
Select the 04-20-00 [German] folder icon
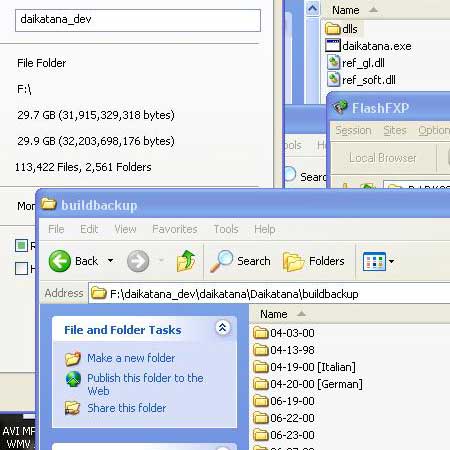pos(261,384)
